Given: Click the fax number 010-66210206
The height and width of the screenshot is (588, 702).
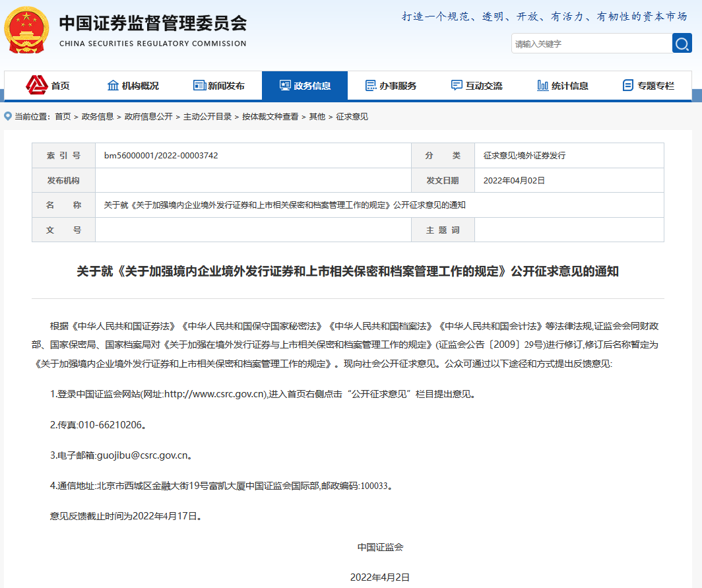Looking at the screenshot, I should (x=110, y=425).
